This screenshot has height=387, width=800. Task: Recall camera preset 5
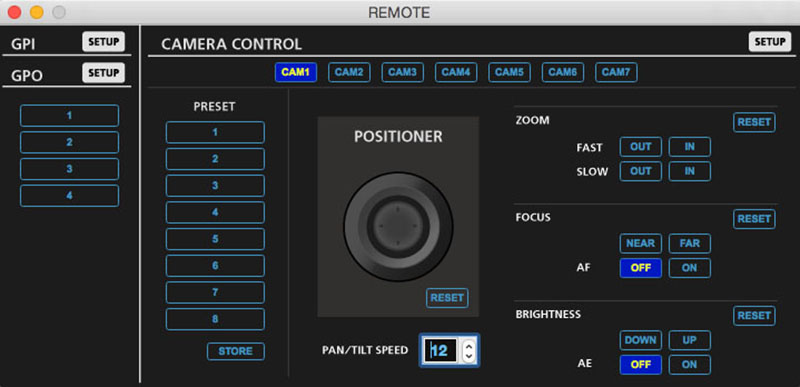click(x=215, y=239)
